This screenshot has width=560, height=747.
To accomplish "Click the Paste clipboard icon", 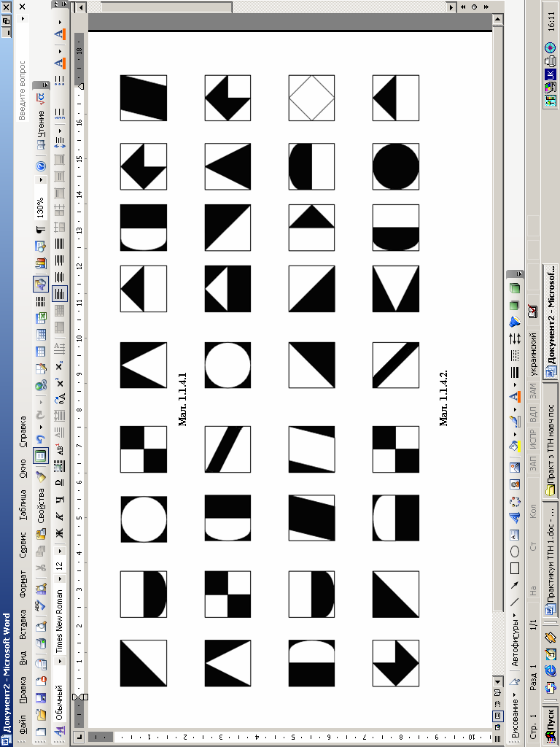I will 41,534.
